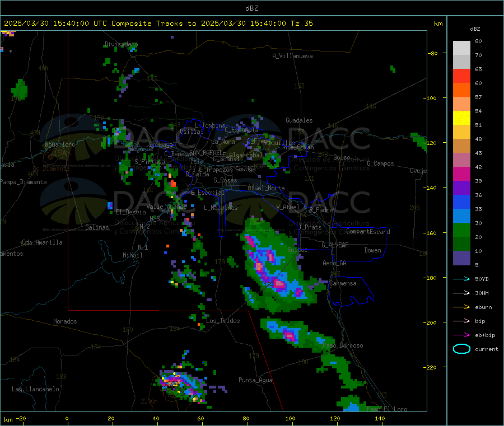Image resolution: width=504 pixels, height=426 pixels.
Task: Click the Agua_Toro location label
Action: click(x=60, y=144)
